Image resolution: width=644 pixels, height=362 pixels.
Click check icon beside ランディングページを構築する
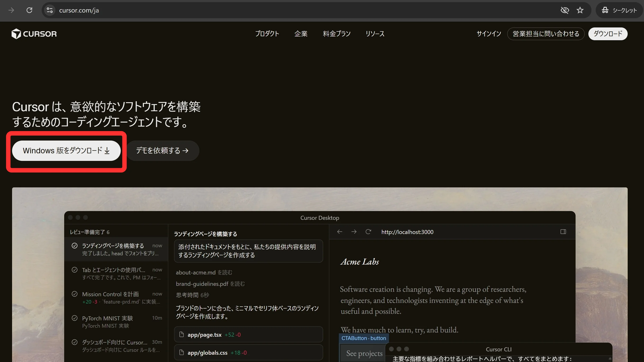[75, 246]
